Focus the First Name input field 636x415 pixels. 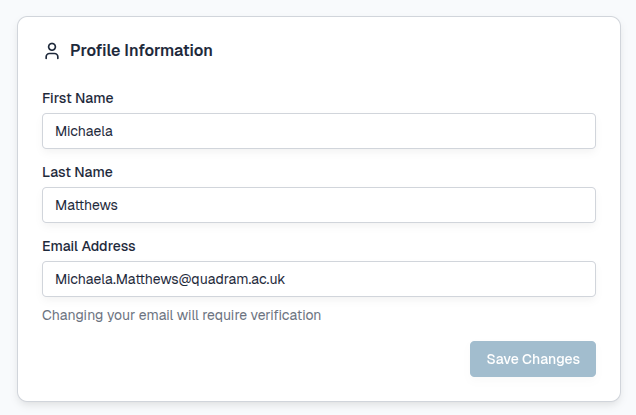tap(319, 131)
